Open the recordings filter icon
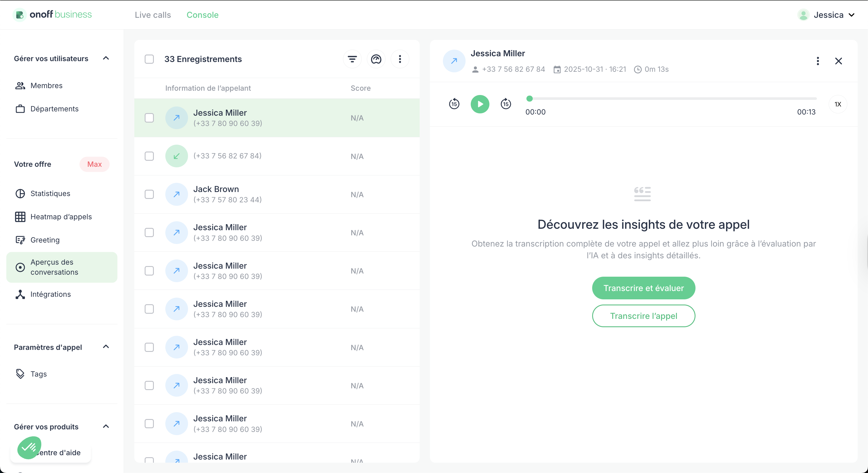The image size is (868, 473). (x=352, y=59)
